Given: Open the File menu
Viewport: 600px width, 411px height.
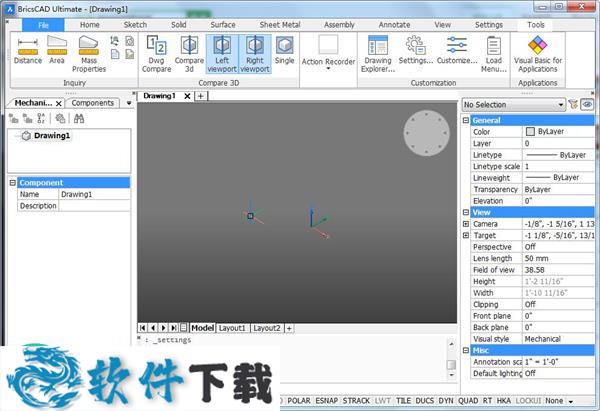Looking at the screenshot, I should (x=43, y=25).
